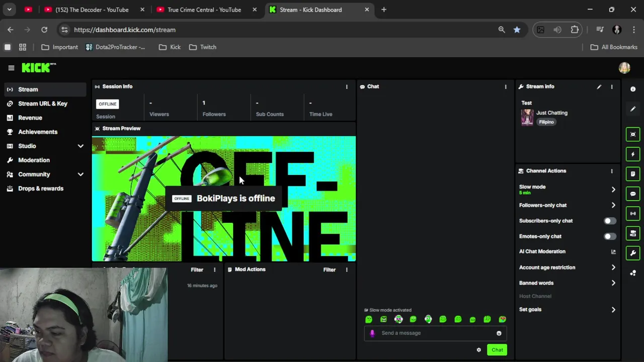Open Session Info panel options menu
Screen dimensions: 644x362
tap(347, 87)
